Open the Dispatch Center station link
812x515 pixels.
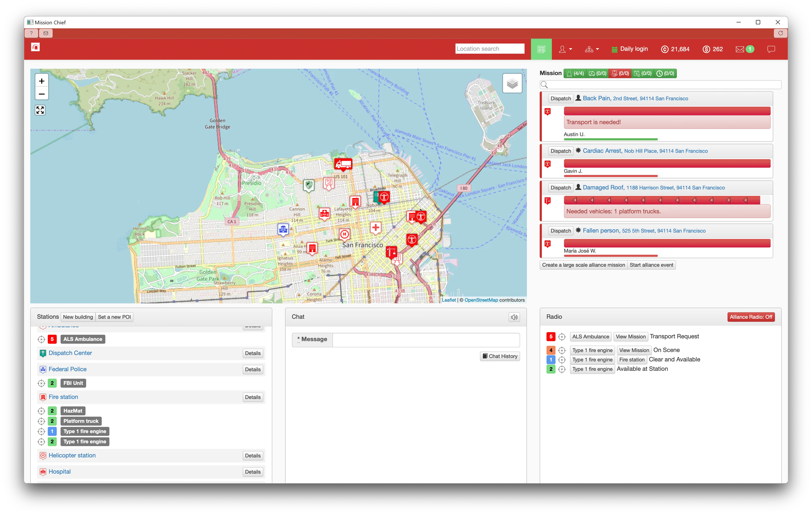click(x=70, y=353)
